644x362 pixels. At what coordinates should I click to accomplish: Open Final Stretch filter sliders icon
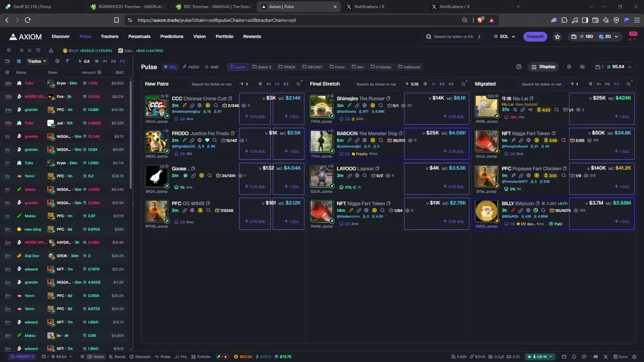click(463, 84)
